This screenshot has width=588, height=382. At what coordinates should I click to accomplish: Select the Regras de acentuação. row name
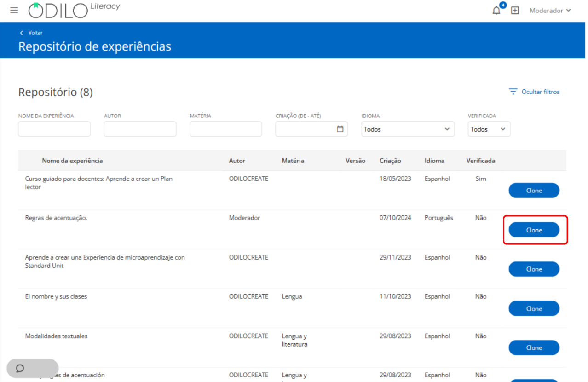pos(56,218)
